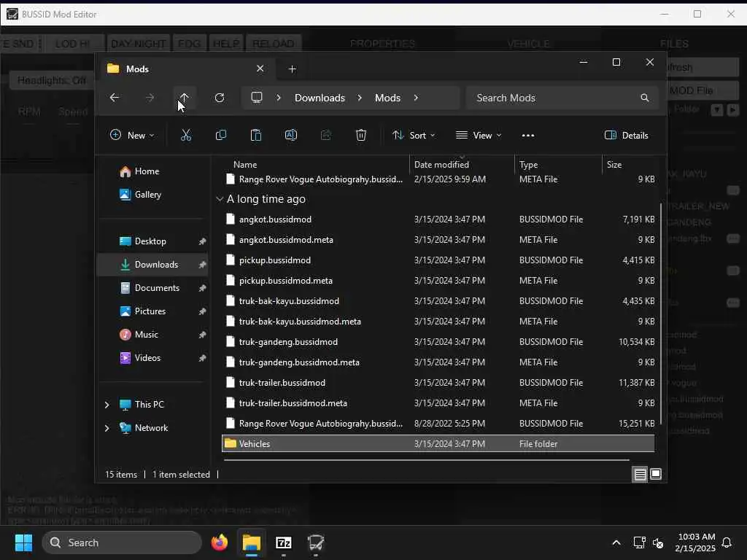Click Mods in the address breadcrumb
The width and height of the screenshot is (747, 560).
pos(387,98)
